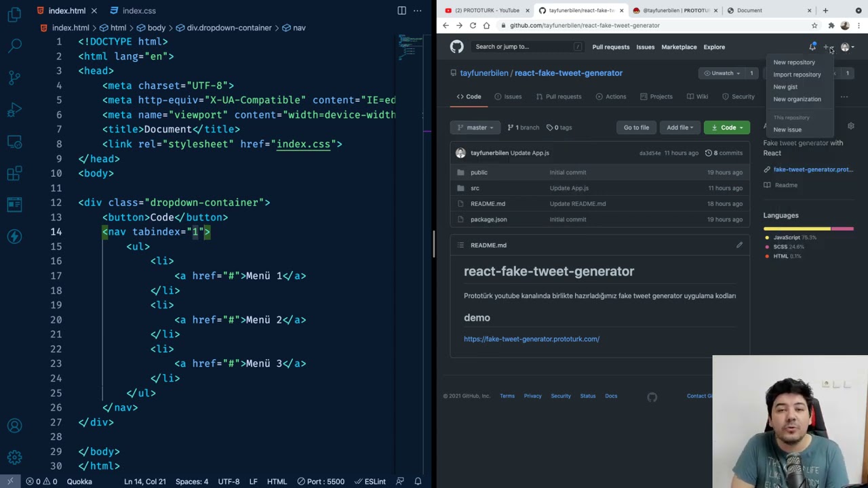Viewport: 868px width, 488px height.
Task: Open the repository Wiki tab
Action: pyautogui.click(x=697, y=96)
